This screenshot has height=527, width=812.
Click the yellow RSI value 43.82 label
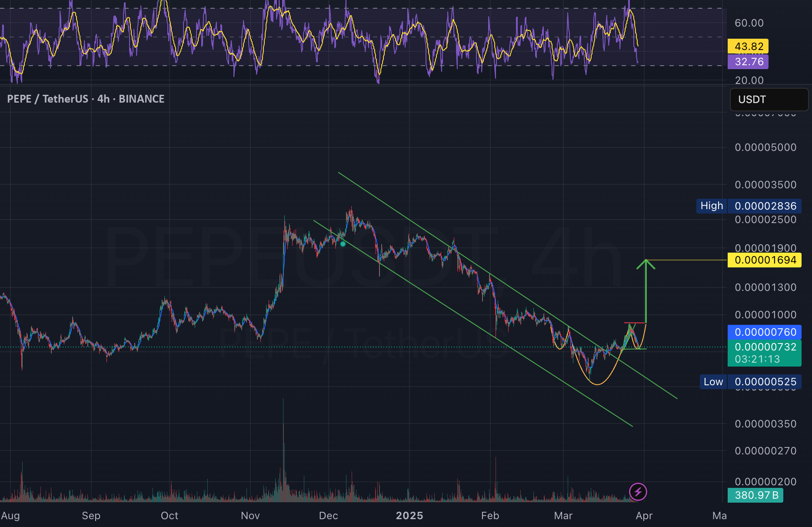[x=748, y=46]
